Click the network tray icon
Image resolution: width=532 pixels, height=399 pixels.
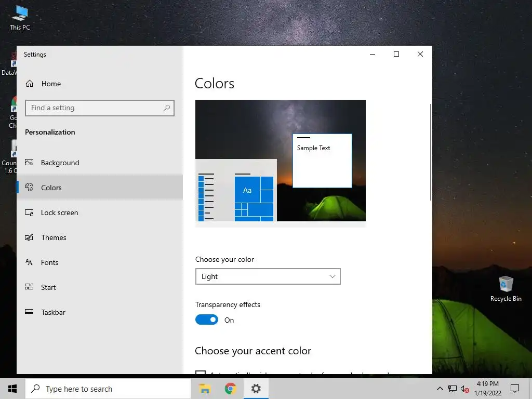pos(453,389)
